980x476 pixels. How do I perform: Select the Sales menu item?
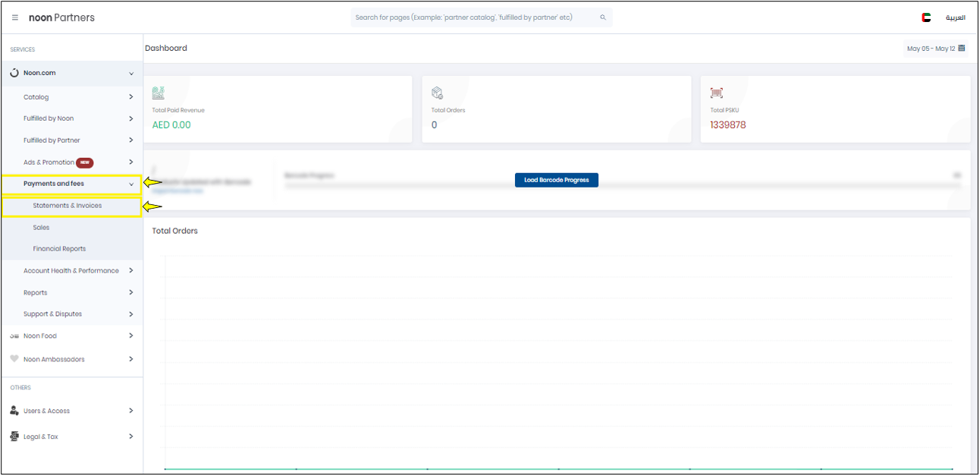(x=42, y=228)
